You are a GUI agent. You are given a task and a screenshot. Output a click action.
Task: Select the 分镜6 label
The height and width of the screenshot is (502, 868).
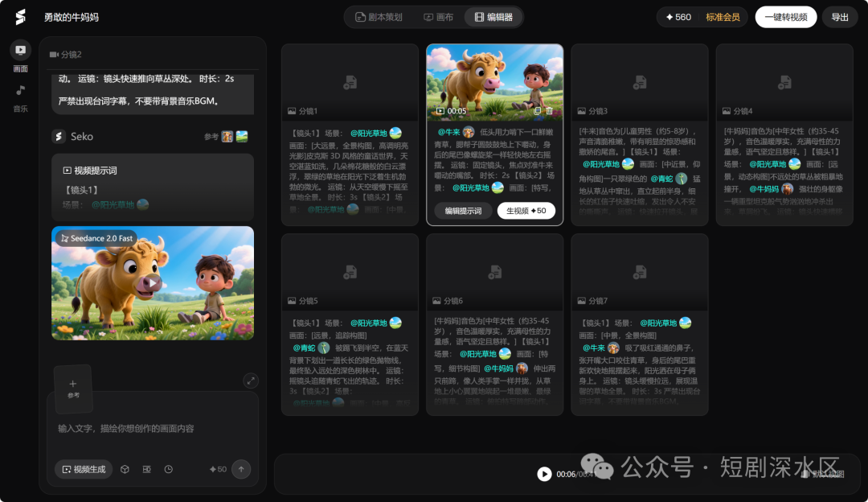tap(452, 301)
